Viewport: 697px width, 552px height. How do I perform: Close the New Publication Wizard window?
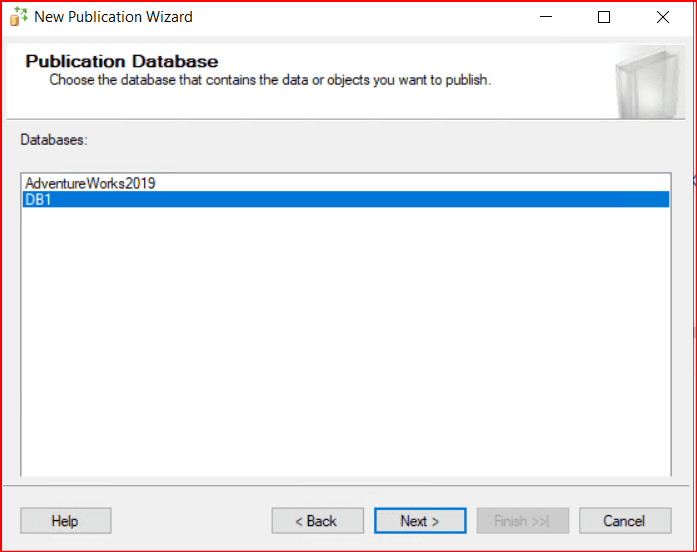(x=663, y=17)
